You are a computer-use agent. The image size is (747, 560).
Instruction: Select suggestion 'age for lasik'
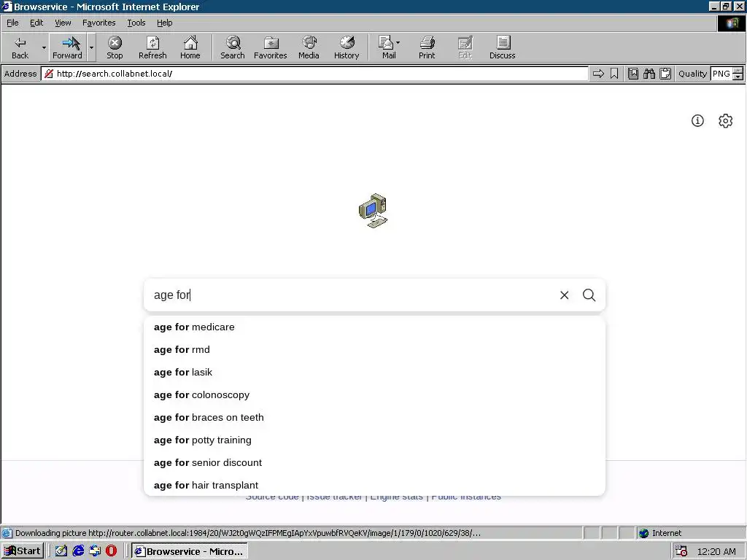pyautogui.click(x=374, y=373)
